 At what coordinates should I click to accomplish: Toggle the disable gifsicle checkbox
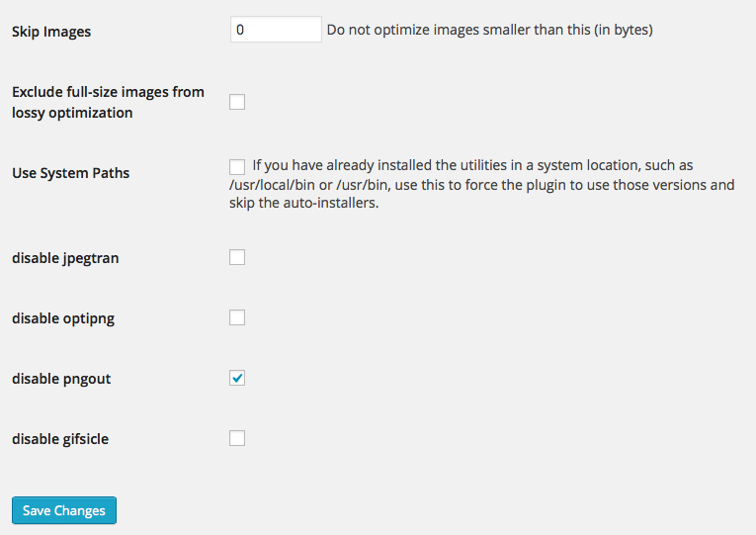tap(237, 438)
